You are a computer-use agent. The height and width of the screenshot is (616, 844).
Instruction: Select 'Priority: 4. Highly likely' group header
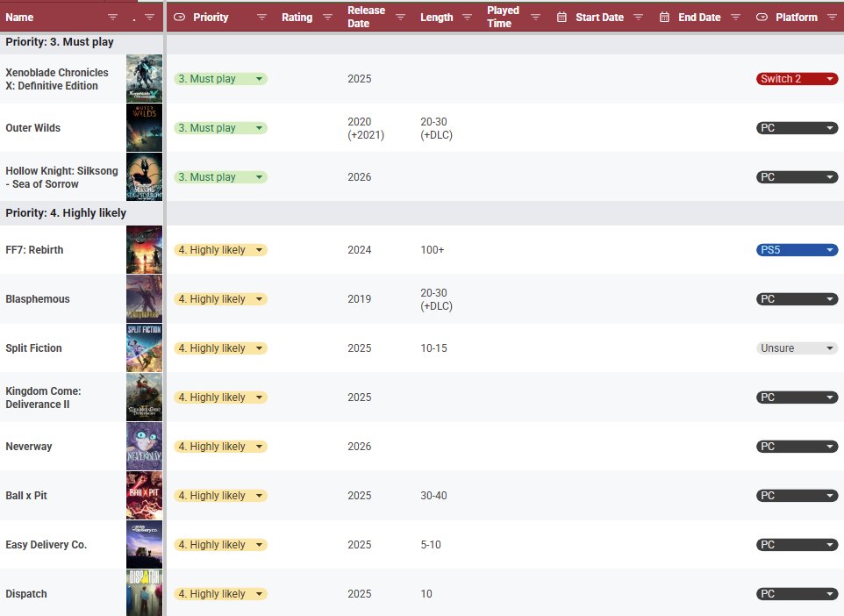(66, 212)
